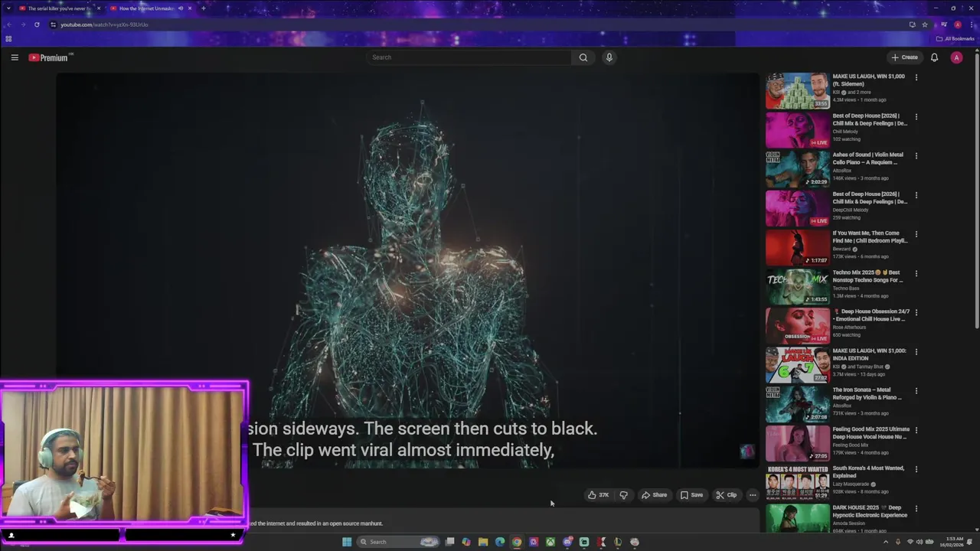Click Chrome icon in taskbar

(517, 542)
